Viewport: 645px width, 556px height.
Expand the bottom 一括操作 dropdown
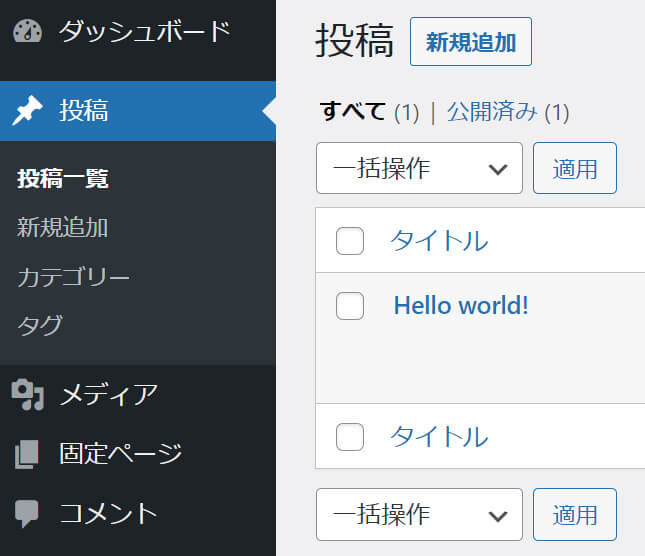tap(419, 514)
